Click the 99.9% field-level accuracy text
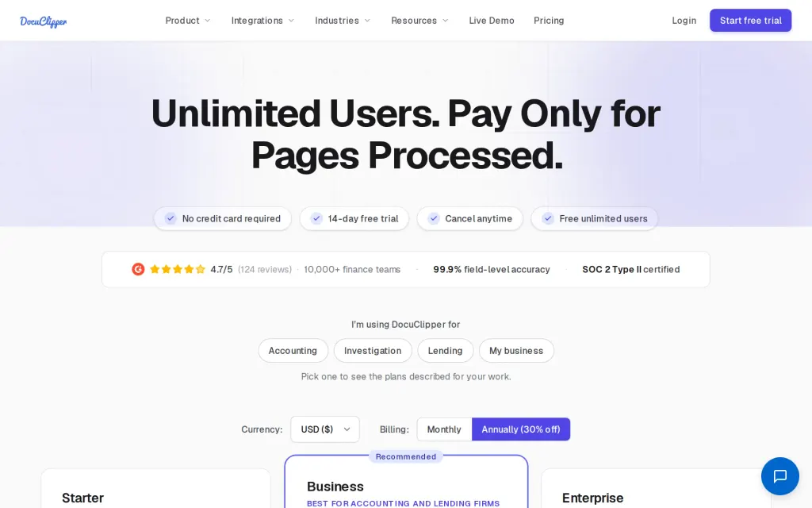The width and height of the screenshot is (812, 508). point(492,270)
